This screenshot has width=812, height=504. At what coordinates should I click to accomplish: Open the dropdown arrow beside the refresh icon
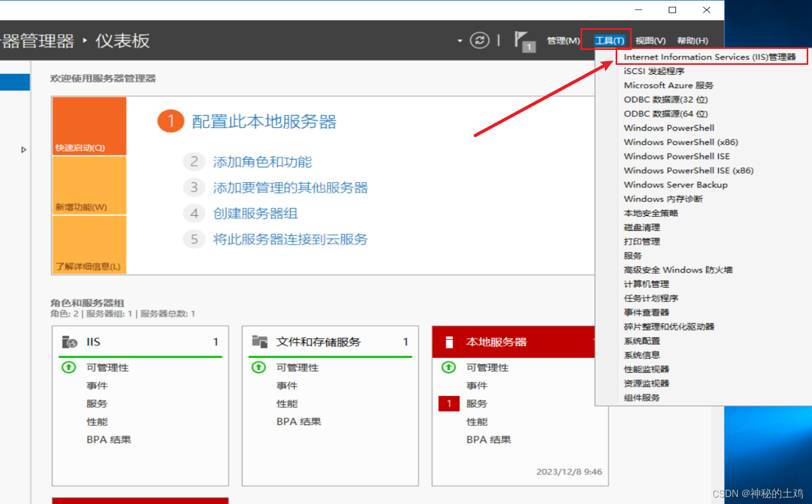click(x=459, y=40)
